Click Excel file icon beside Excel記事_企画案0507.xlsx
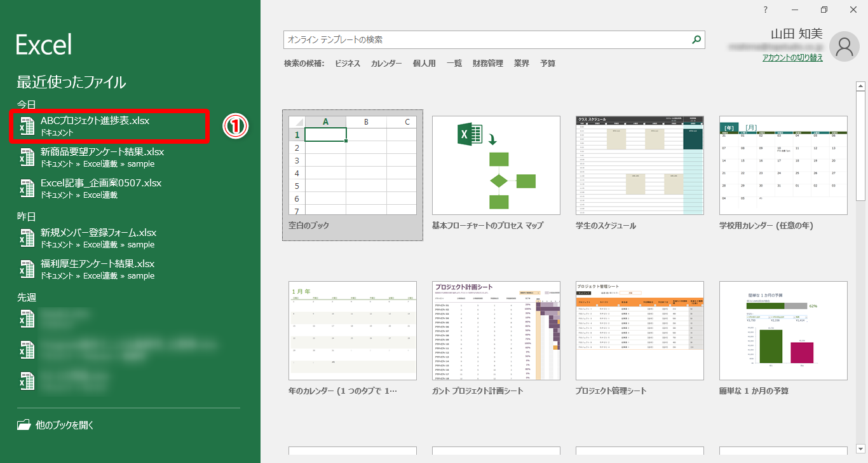The height and width of the screenshot is (463, 868). (x=27, y=188)
